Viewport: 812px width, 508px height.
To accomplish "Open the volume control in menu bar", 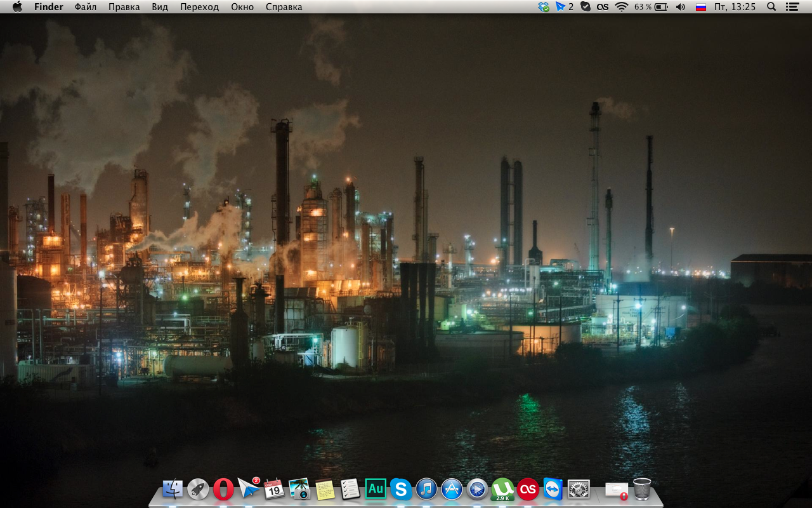I will pos(681,7).
